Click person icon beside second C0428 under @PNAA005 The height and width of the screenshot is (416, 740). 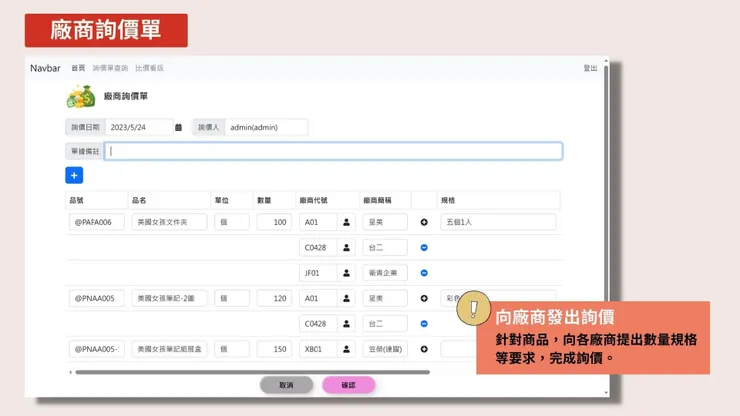pyautogui.click(x=346, y=324)
